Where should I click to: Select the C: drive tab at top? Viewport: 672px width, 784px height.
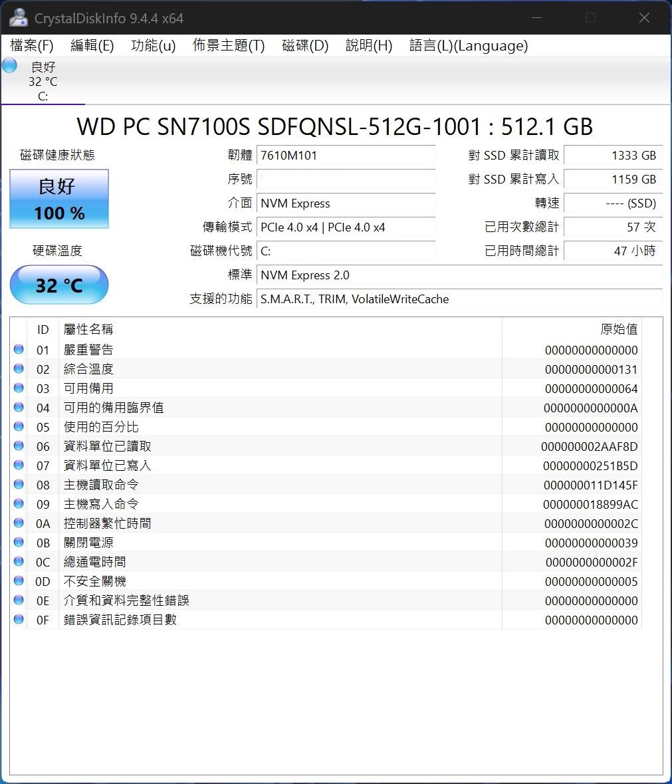(x=43, y=82)
